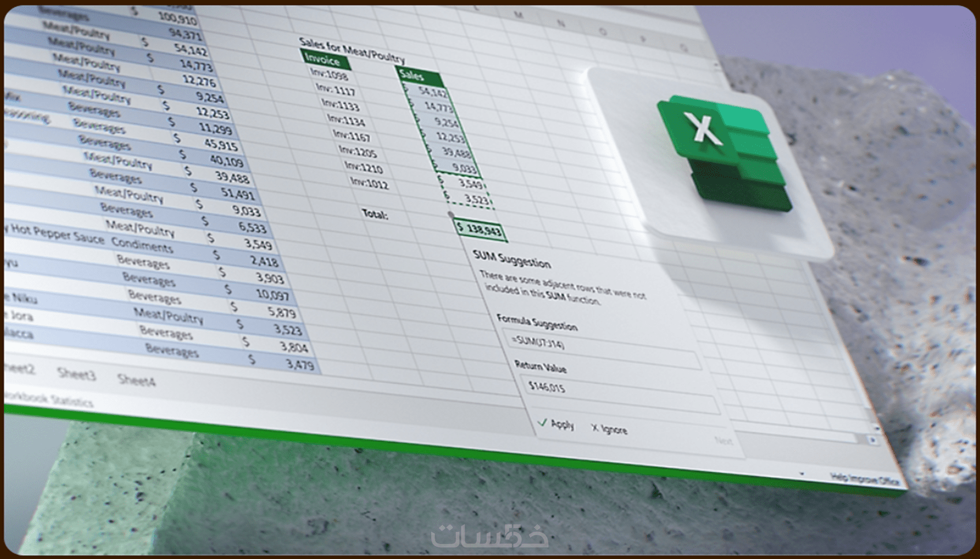Click the 'Sales for Meat/Poultry' title cell
The width and height of the screenshot is (980, 559).
[352, 50]
